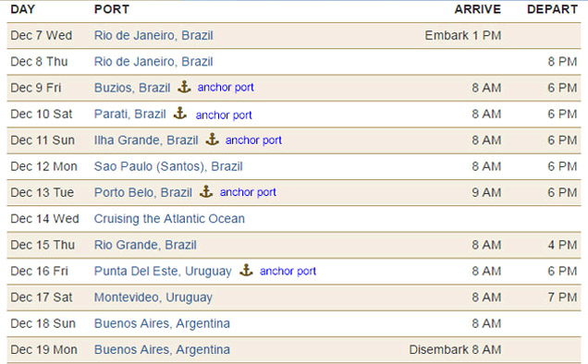The image size is (588, 364).
Task: Open the anchor port link for Ilha Grande
Action: [253, 140]
